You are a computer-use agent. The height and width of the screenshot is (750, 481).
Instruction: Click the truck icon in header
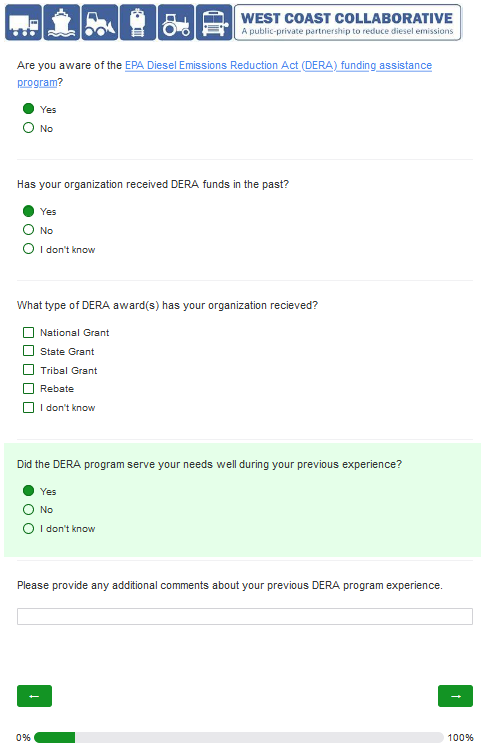[23, 22]
